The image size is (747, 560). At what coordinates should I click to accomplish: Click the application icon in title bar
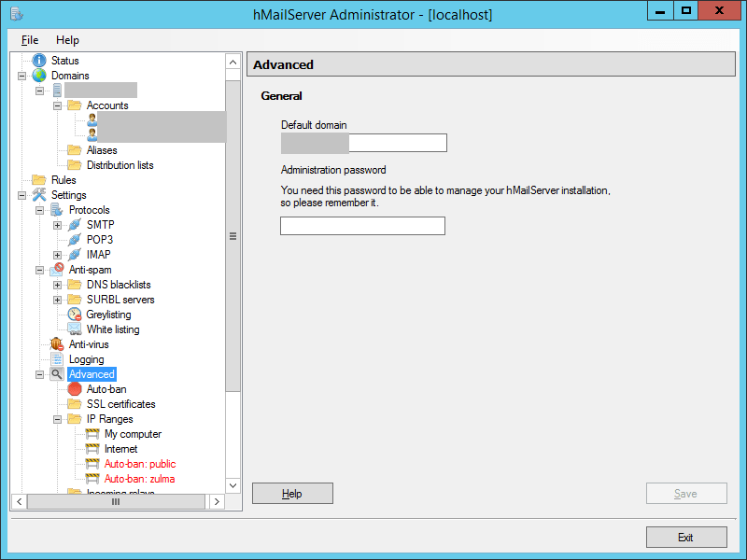coord(17,14)
